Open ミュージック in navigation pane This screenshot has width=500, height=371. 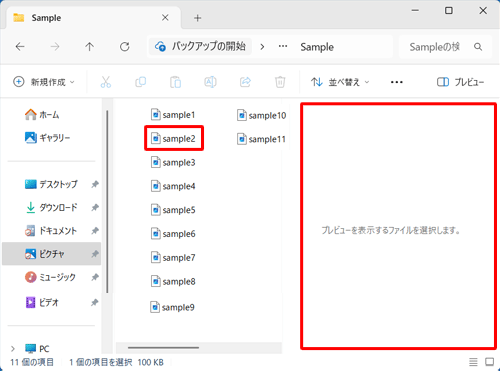pos(50,277)
